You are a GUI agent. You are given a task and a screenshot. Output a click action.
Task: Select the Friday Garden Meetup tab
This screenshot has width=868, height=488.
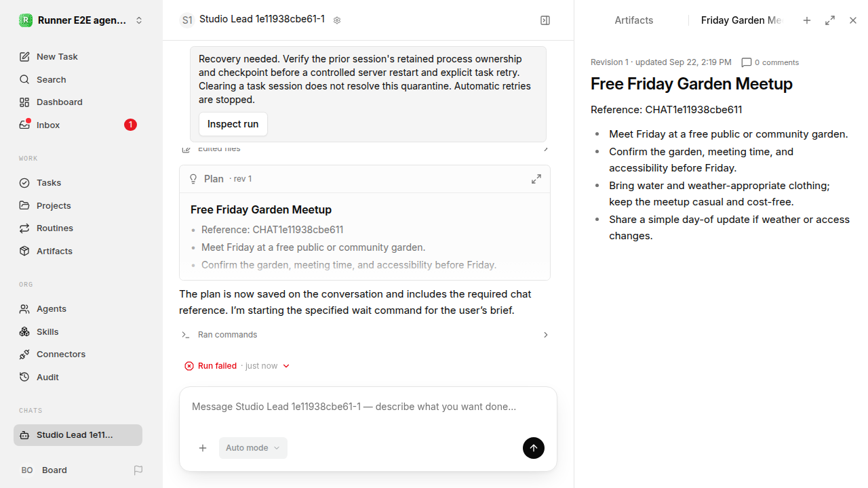click(x=741, y=20)
